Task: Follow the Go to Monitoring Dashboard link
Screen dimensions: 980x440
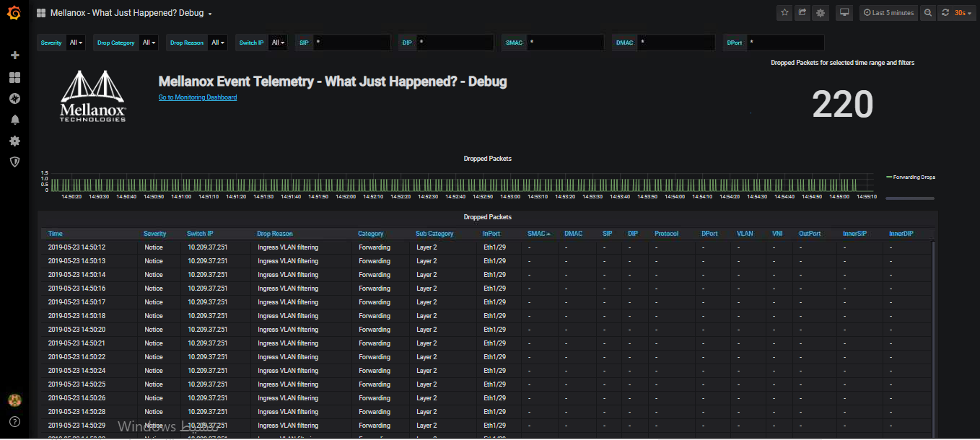Action: (198, 97)
